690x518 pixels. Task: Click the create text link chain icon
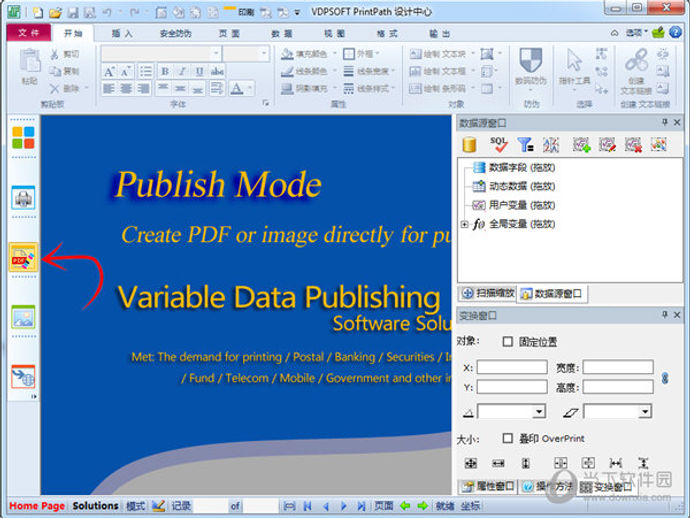(x=636, y=60)
